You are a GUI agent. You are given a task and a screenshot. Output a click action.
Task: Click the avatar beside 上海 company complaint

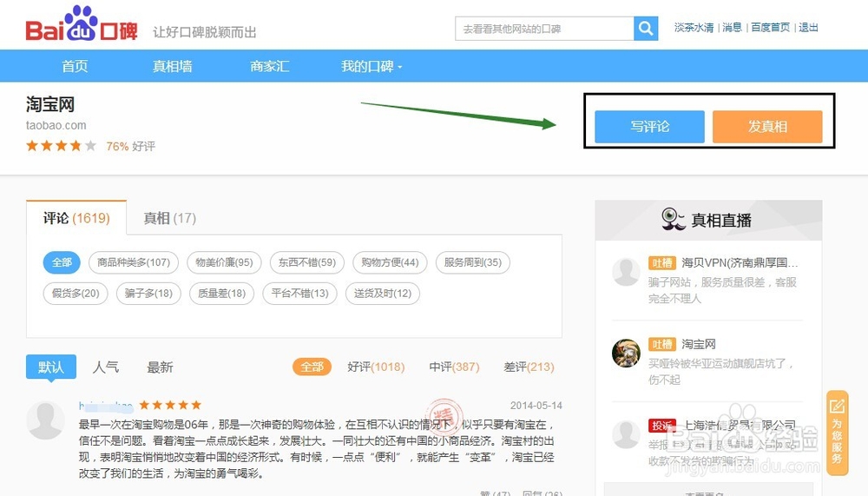(x=626, y=434)
